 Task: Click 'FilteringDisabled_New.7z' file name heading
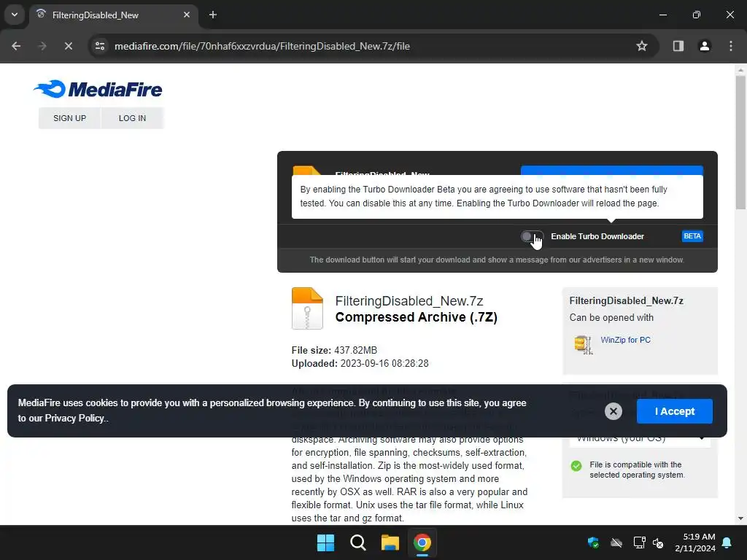pyautogui.click(x=409, y=301)
